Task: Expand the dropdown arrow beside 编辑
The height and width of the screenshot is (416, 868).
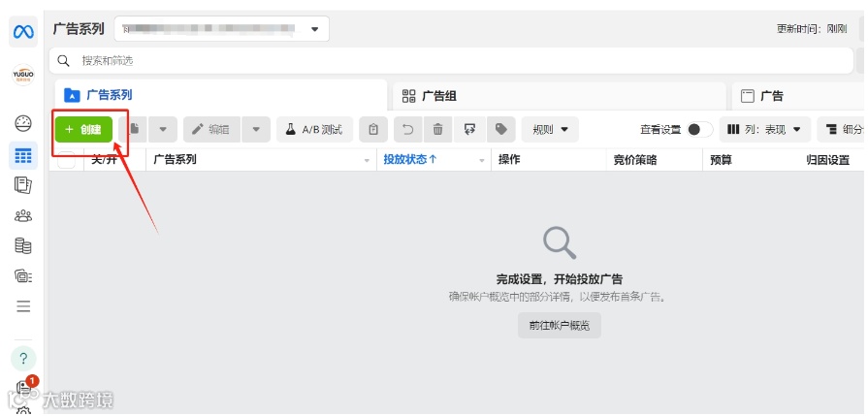Action: (x=256, y=129)
